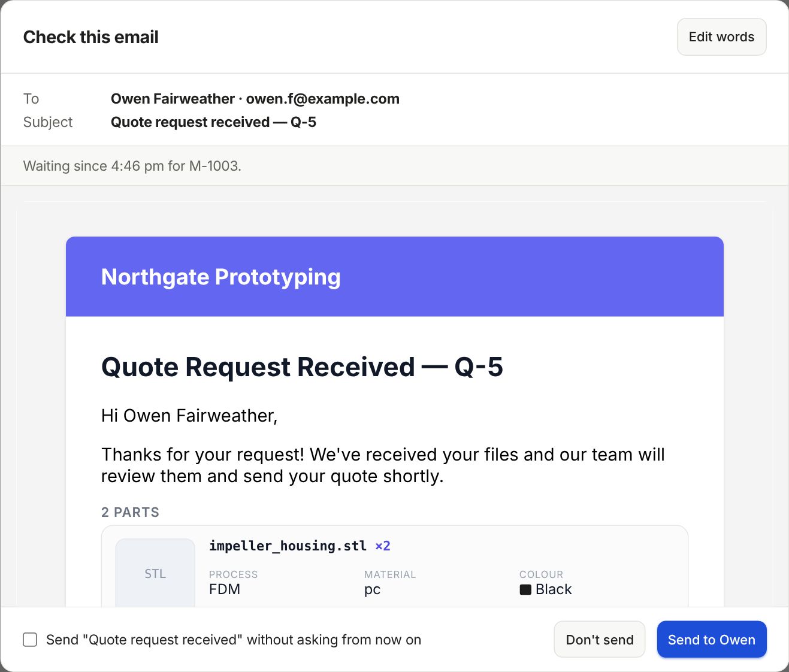Click the Edit words button

pyautogui.click(x=721, y=37)
